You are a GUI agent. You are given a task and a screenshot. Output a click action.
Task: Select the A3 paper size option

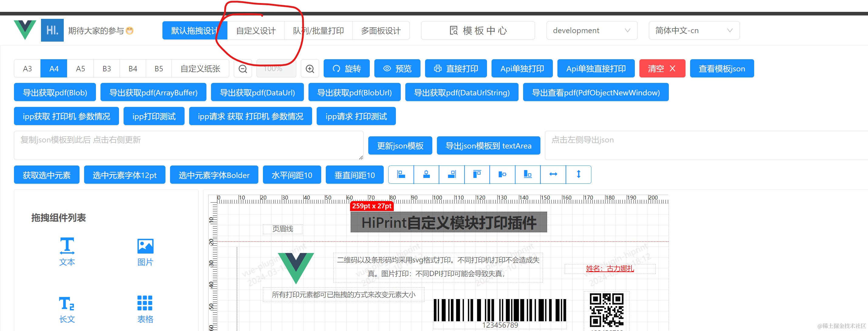(27, 69)
